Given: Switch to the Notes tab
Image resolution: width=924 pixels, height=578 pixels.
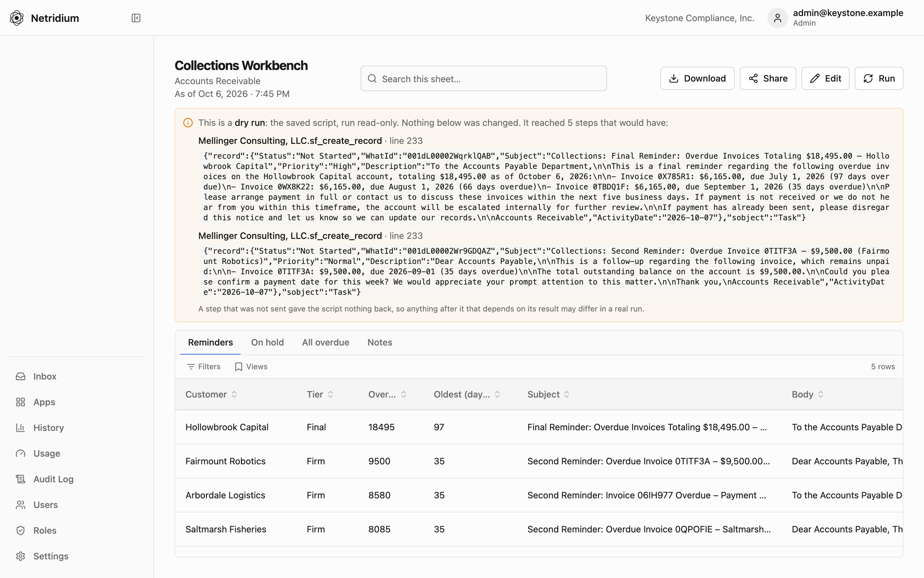Looking at the screenshot, I should 380,343.
